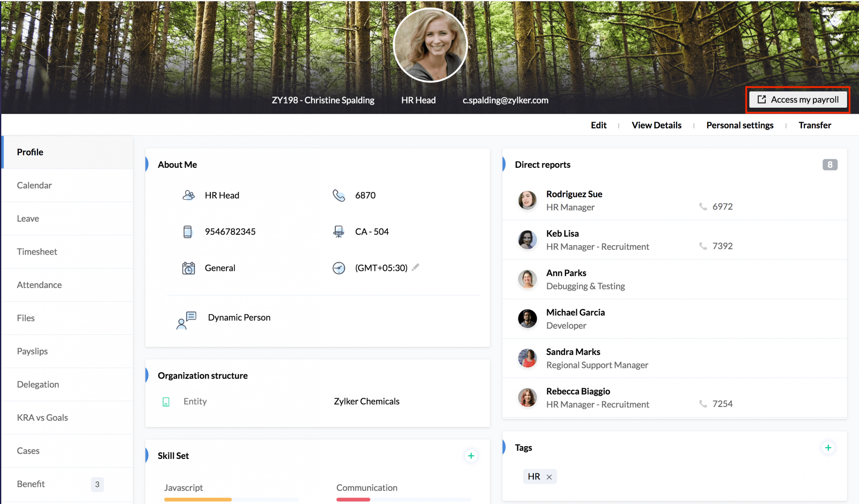Image resolution: width=859 pixels, height=504 pixels.
Task: Open View Details for the profile
Action: pyautogui.click(x=656, y=125)
